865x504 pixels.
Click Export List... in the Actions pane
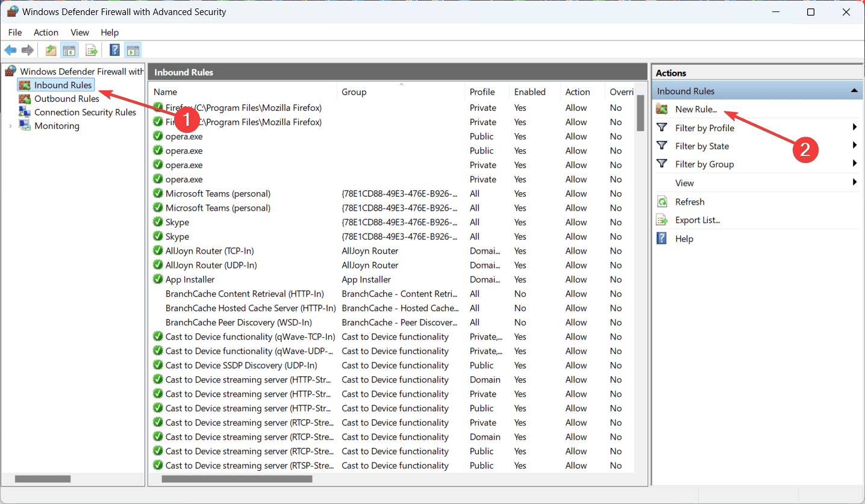(x=698, y=220)
